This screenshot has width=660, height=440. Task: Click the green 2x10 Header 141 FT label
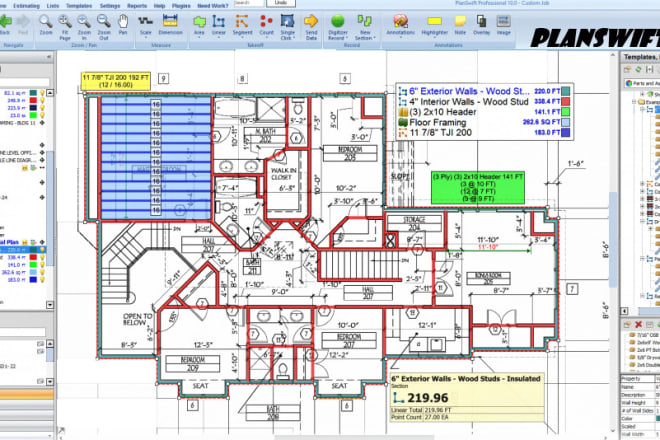pos(478,187)
